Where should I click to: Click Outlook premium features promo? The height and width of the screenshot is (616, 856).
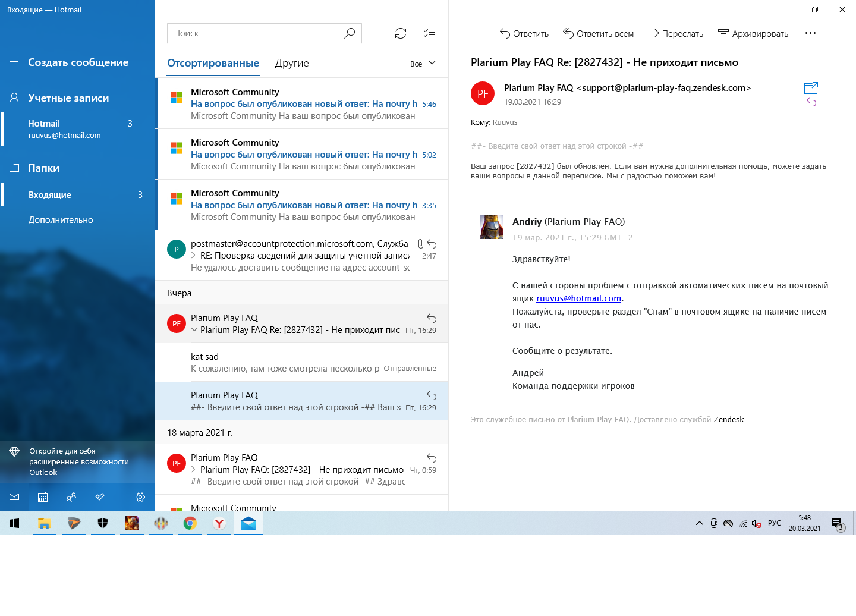coord(77,461)
